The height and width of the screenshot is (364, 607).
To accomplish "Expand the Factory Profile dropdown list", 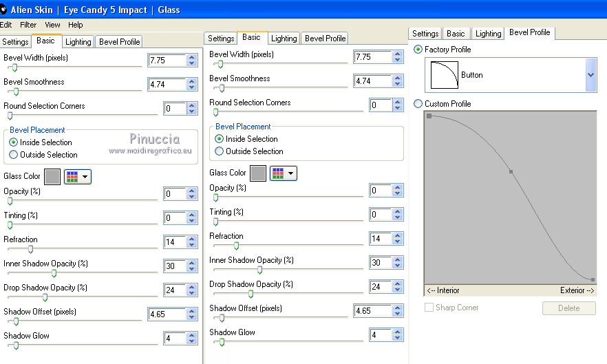I will (x=590, y=75).
